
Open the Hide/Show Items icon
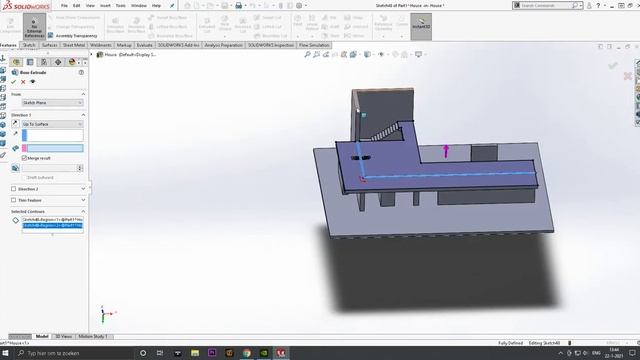click(x=381, y=54)
